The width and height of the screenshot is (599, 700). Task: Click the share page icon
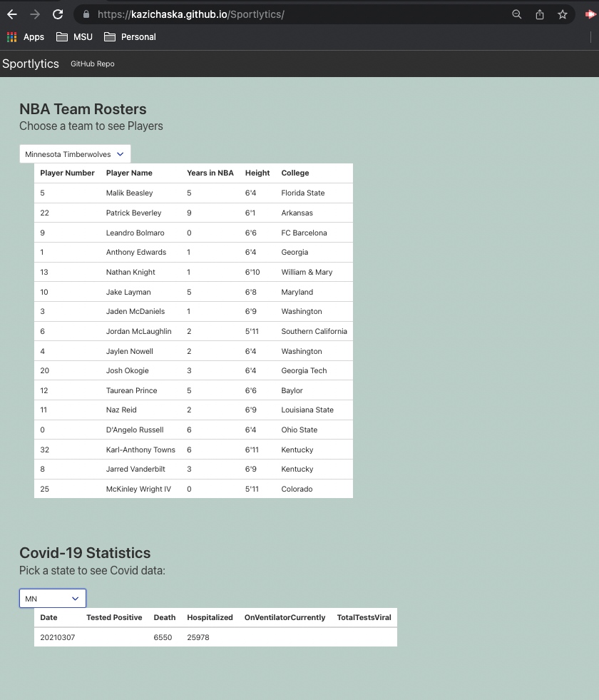pyautogui.click(x=540, y=14)
